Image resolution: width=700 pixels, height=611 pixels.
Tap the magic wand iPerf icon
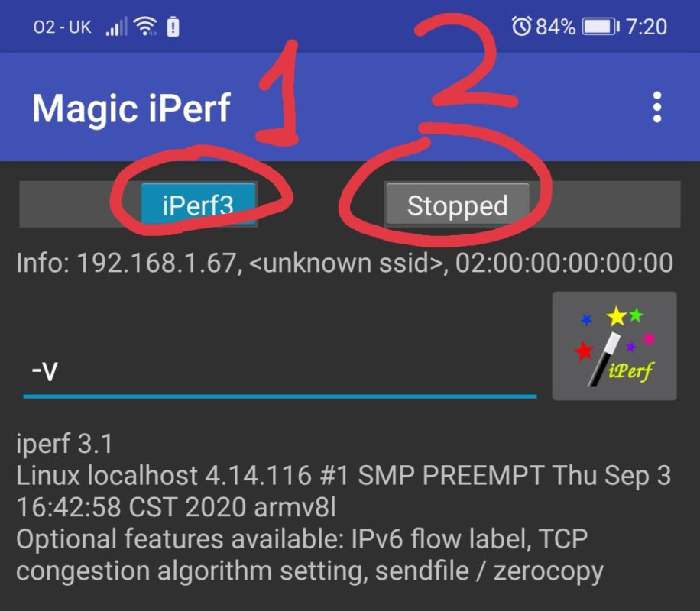(614, 346)
